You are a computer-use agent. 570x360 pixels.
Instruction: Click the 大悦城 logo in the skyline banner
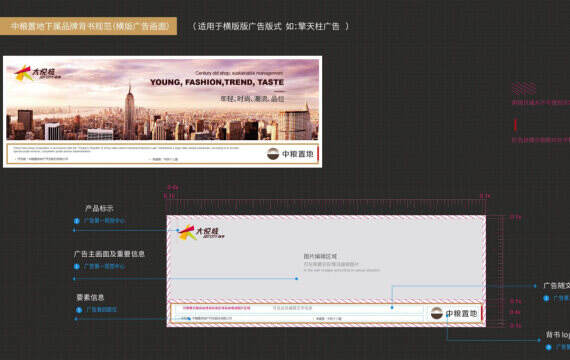[x=37, y=73]
